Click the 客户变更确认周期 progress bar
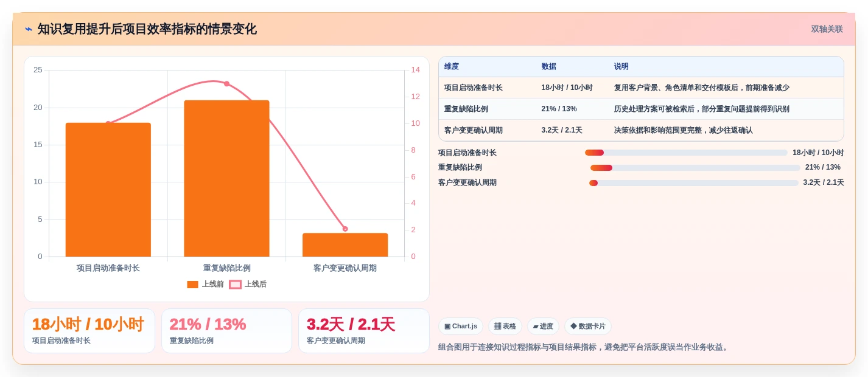 693,183
